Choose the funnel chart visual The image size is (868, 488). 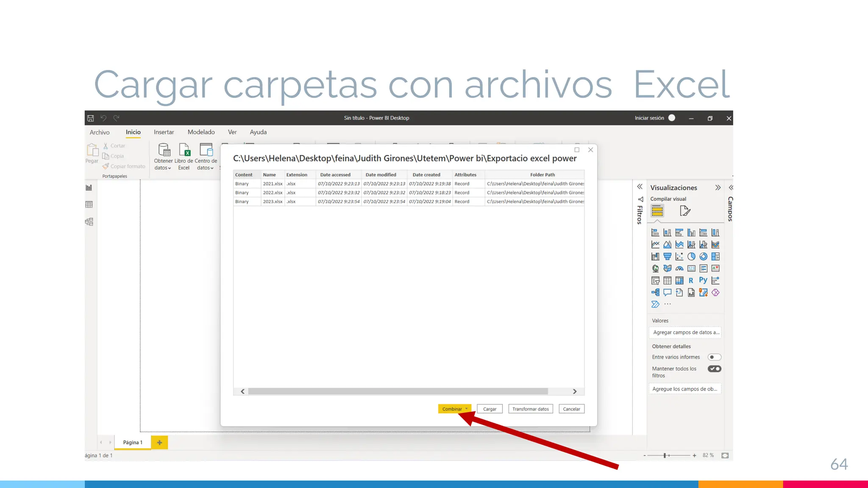pos(667,256)
